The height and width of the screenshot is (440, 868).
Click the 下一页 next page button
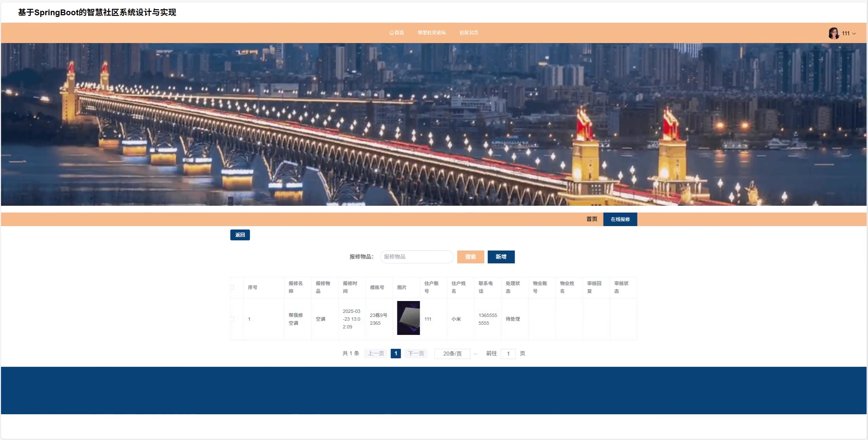click(416, 354)
